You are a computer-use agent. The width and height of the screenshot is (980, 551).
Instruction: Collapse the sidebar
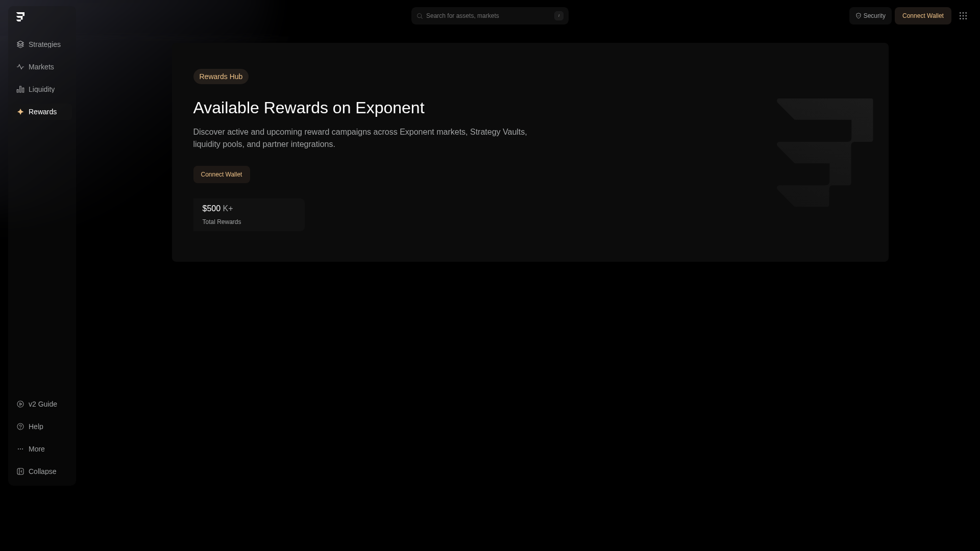tap(42, 471)
